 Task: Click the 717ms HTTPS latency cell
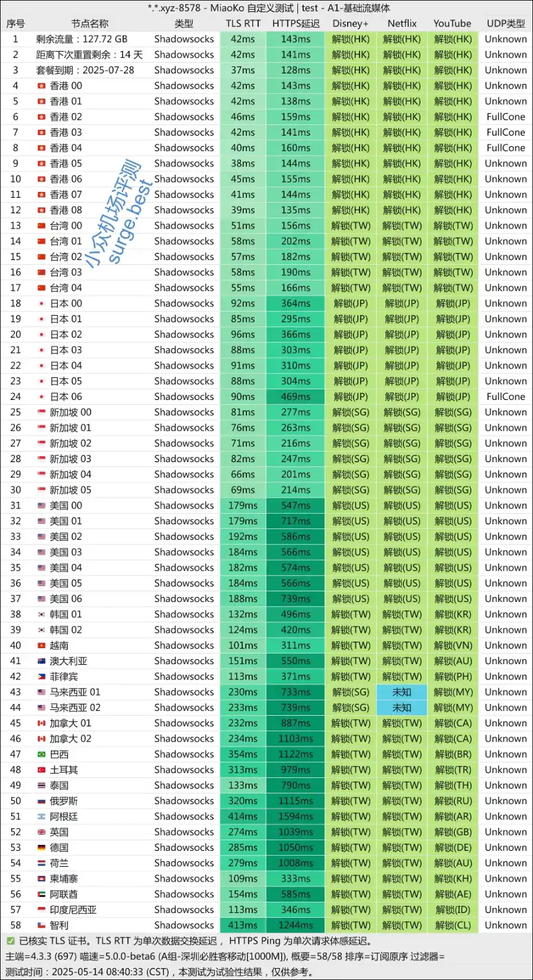pyautogui.click(x=296, y=521)
